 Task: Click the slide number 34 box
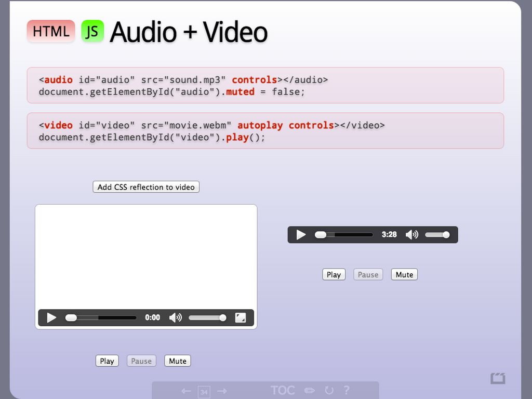204,392
